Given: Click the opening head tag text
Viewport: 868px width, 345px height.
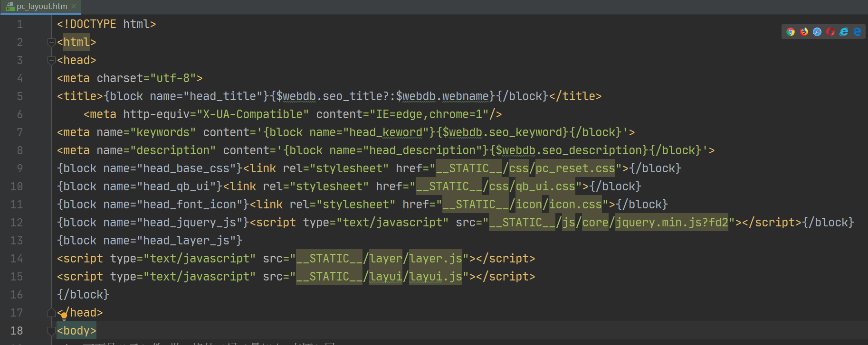Looking at the screenshot, I should point(76,60).
